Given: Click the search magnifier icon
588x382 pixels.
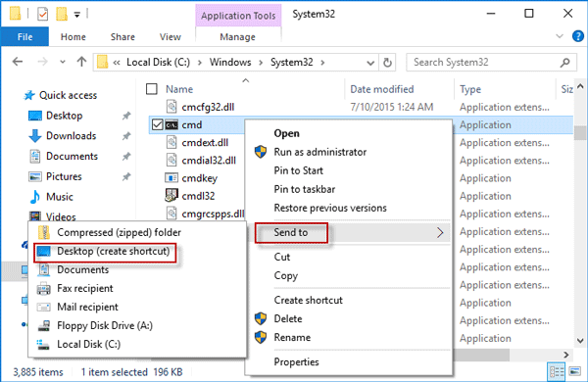Looking at the screenshot, I should tap(565, 63).
